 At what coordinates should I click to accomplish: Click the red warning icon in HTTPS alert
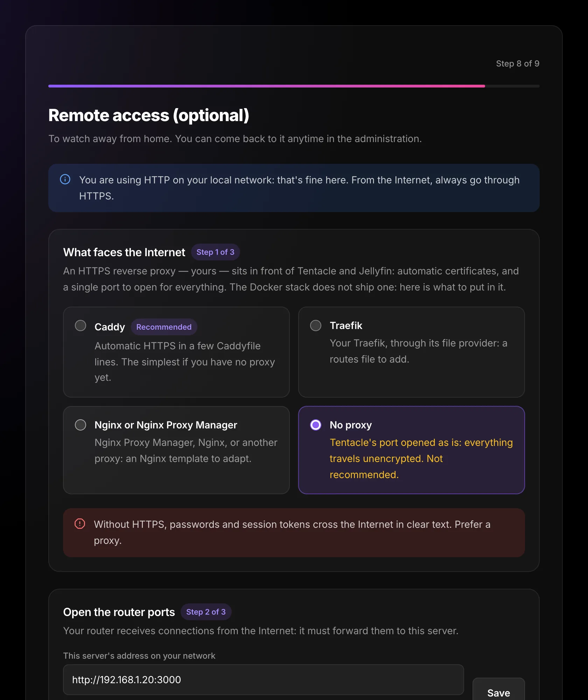coord(80,524)
